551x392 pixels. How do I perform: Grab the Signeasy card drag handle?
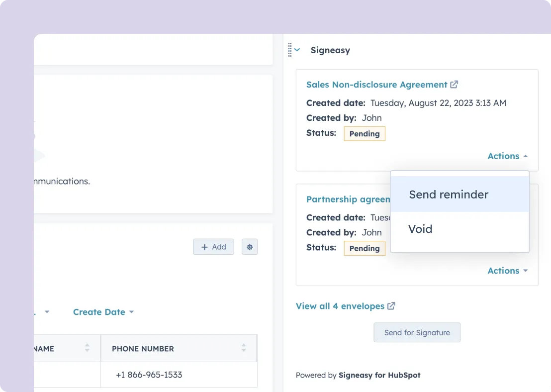[290, 50]
